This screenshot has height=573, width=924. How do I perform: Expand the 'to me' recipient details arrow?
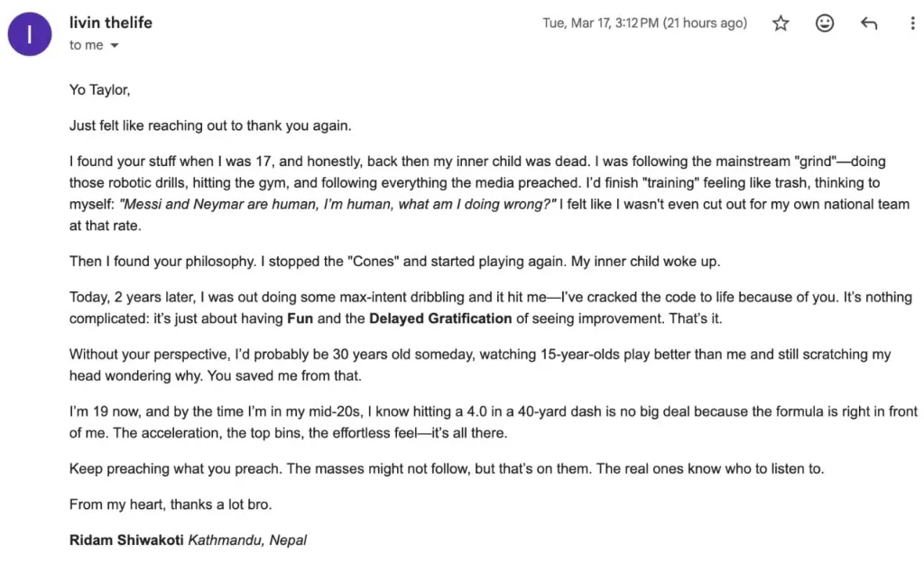[115, 45]
